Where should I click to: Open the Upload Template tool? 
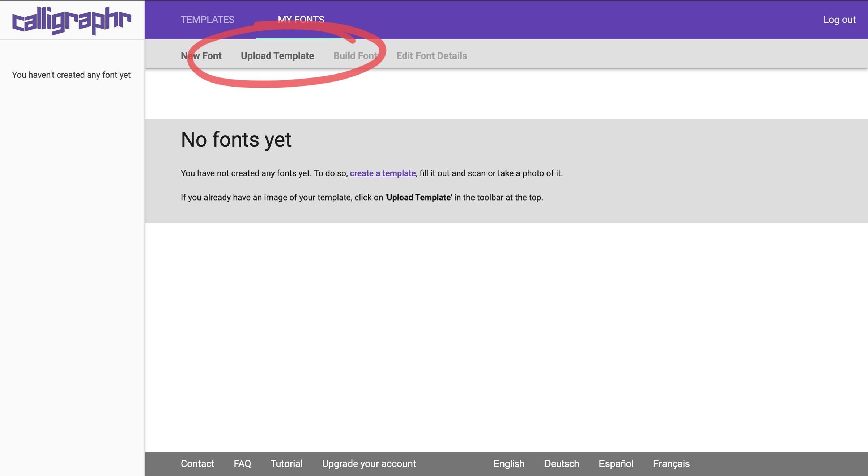277,56
